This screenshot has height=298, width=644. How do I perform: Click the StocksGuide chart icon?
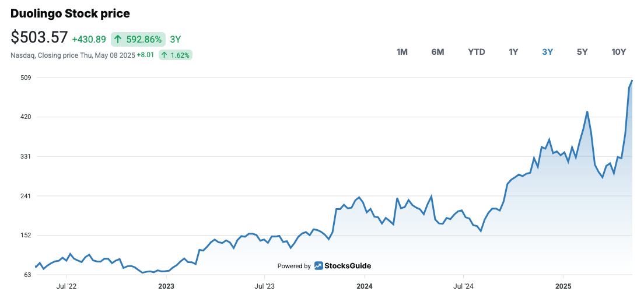click(318, 266)
